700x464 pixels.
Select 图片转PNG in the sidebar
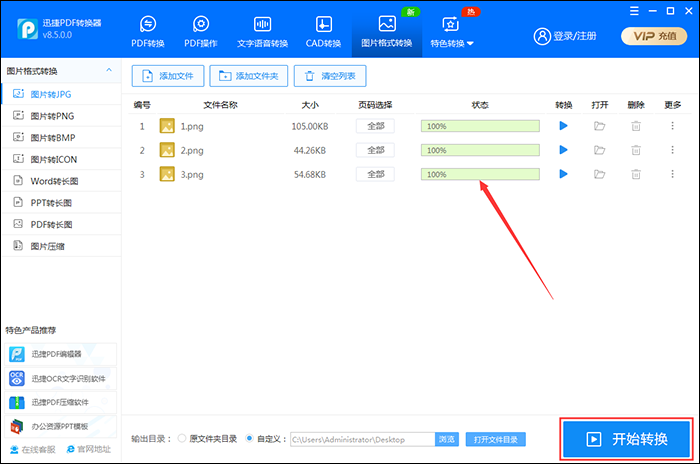(x=61, y=116)
